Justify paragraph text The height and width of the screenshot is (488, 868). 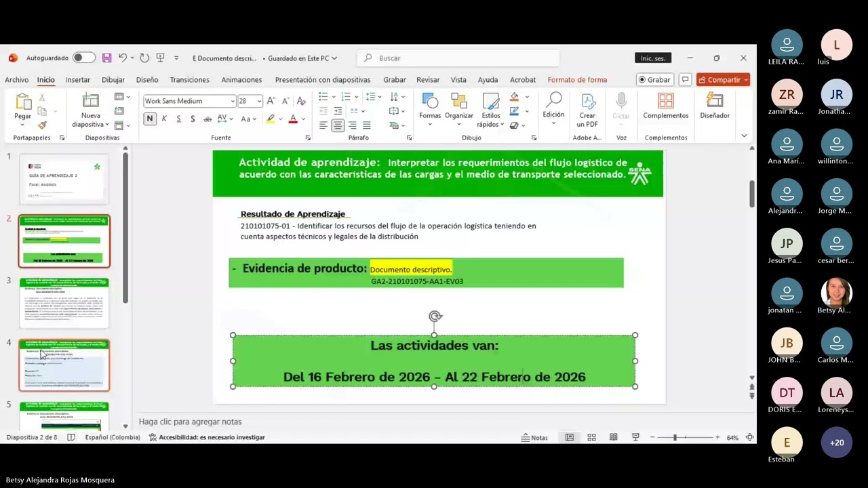tap(367, 125)
